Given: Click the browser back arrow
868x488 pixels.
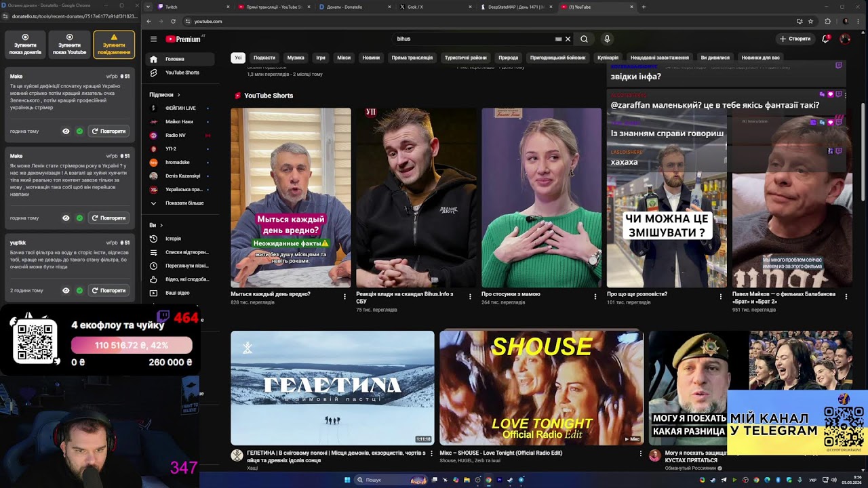Looking at the screenshot, I should coord(149,21).
